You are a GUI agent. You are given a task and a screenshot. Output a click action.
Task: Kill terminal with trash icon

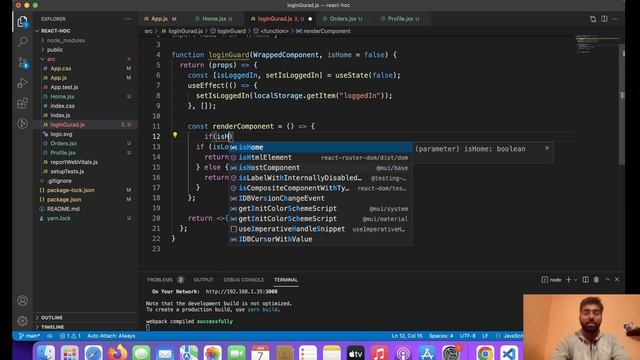pos(596,280)
